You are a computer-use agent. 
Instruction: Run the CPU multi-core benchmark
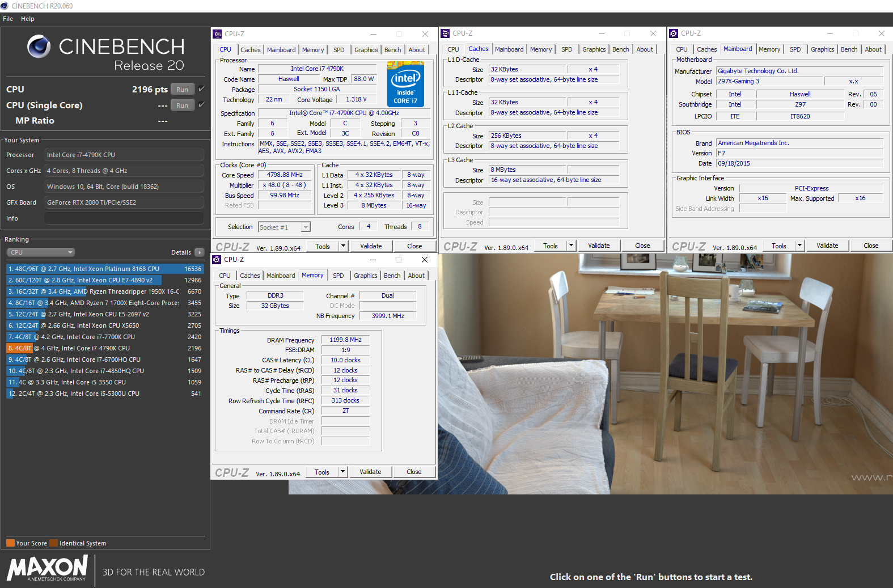(182, 90)
